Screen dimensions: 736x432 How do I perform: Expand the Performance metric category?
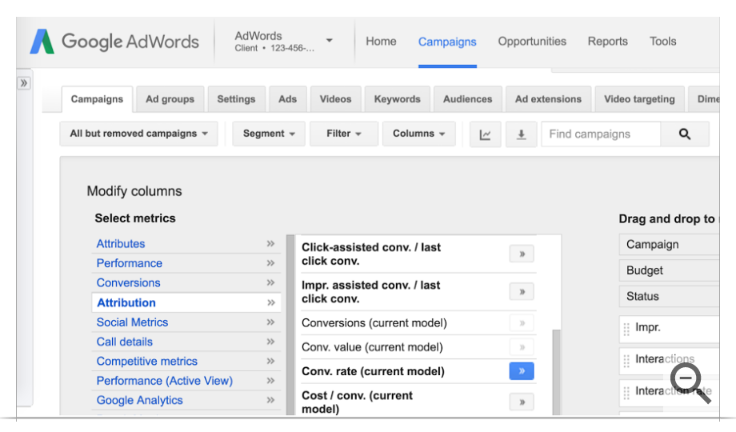[186, 263]
